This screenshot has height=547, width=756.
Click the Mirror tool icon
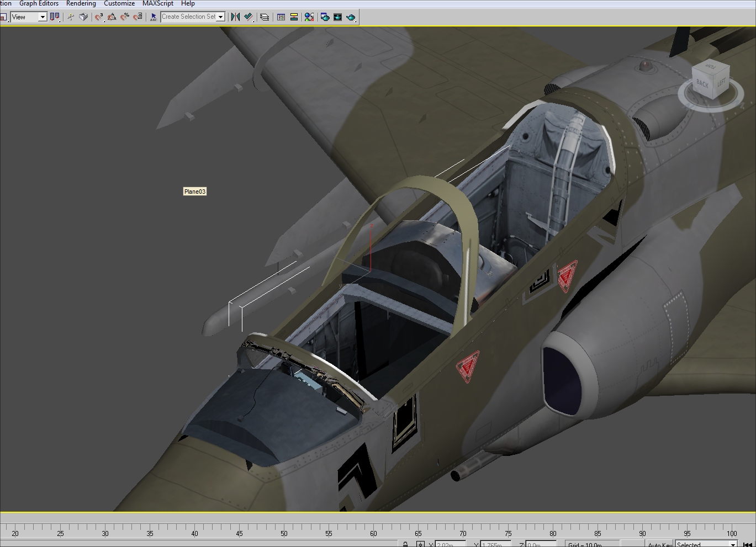pos(235,17)
